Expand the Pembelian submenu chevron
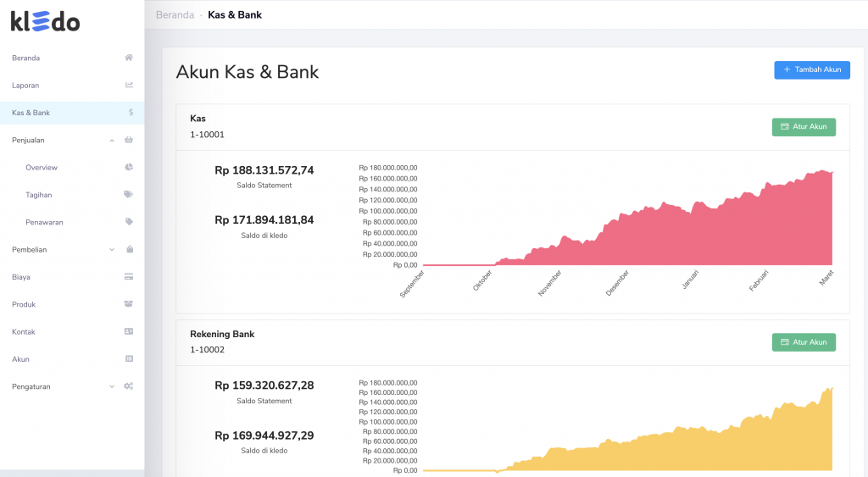Screen dimensions: 868x477 click(x=112, y=250)
